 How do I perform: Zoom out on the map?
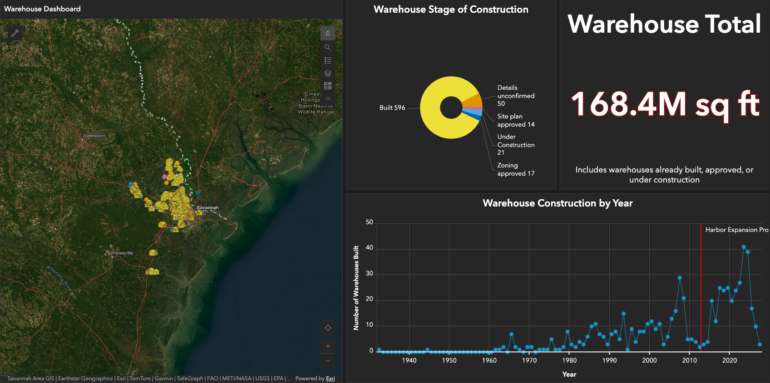328,361
